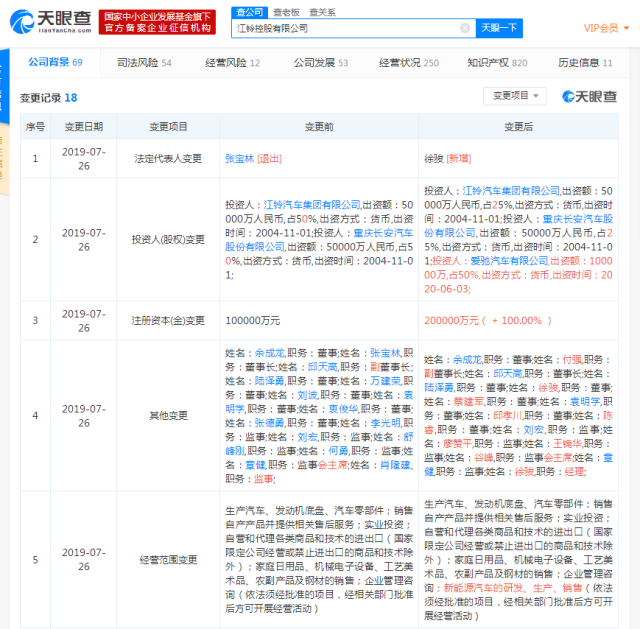Expand the 变更项目 filter dropdown
Image resolution: width=640 pixels, height=629 pixels.
(514, 96)
